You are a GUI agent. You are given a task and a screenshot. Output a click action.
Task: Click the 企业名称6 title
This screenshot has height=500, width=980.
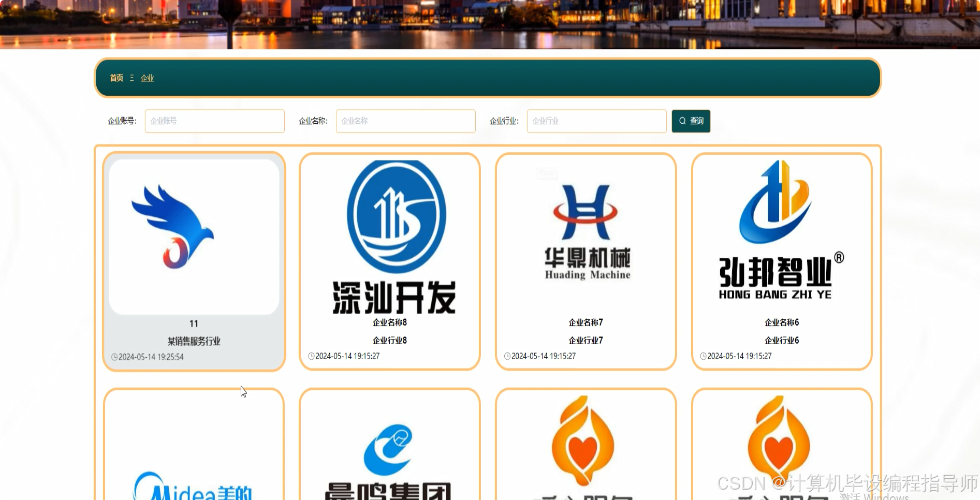tap(782, 322)
